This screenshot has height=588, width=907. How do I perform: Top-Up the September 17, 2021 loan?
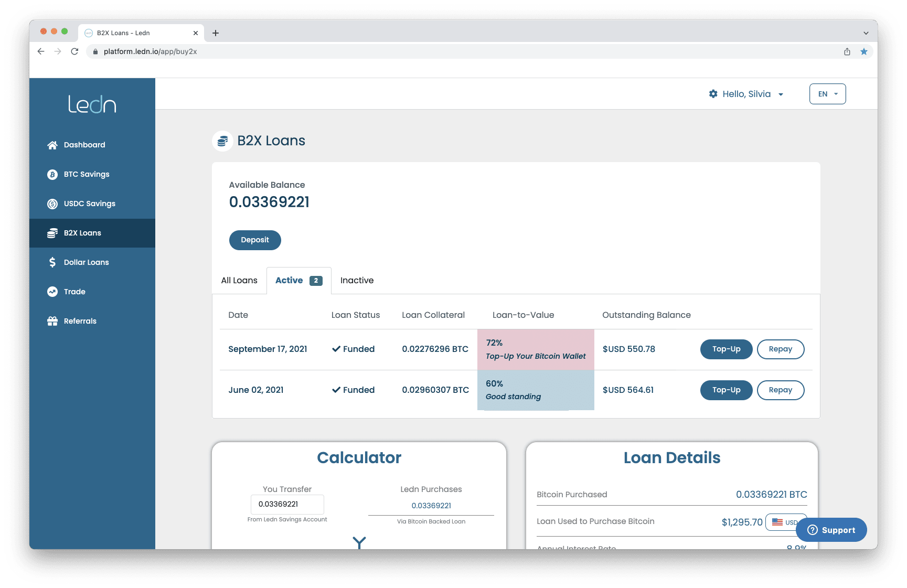(x=726, y=349)
